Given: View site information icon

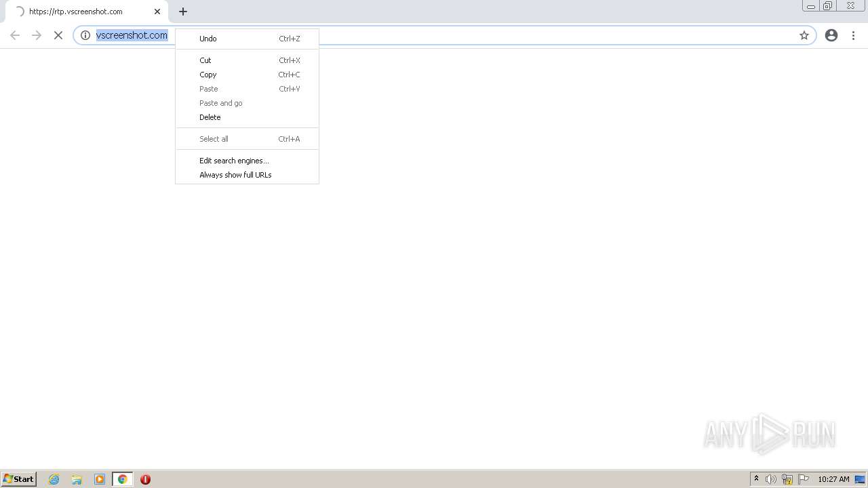Looking at the screenshot, I should pos(85,35).
